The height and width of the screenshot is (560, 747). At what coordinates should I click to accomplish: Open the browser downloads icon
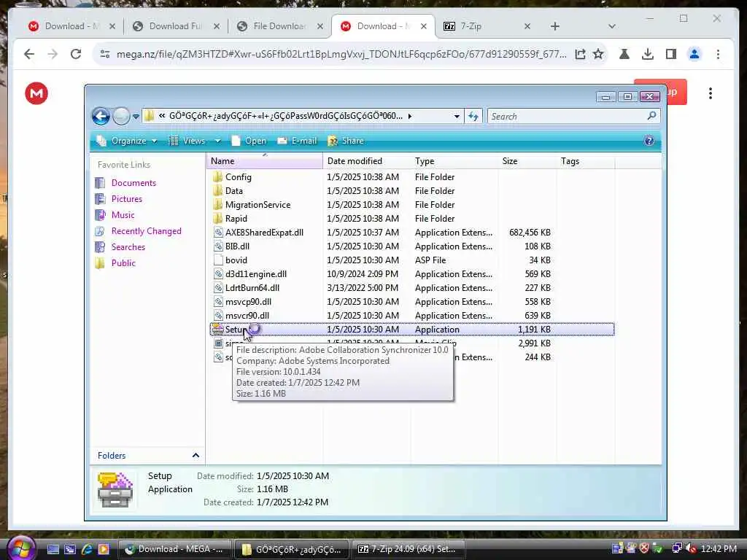pos(648,54)
